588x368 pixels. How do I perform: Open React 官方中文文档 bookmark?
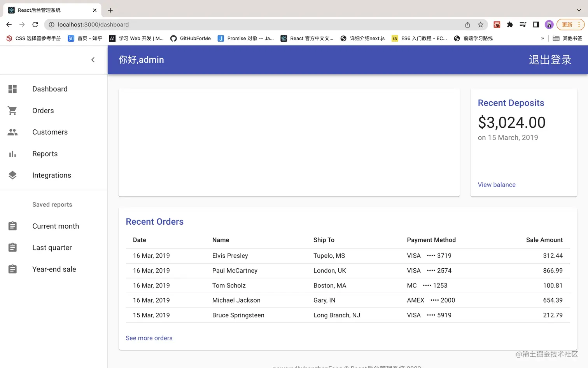click(307, 38)
